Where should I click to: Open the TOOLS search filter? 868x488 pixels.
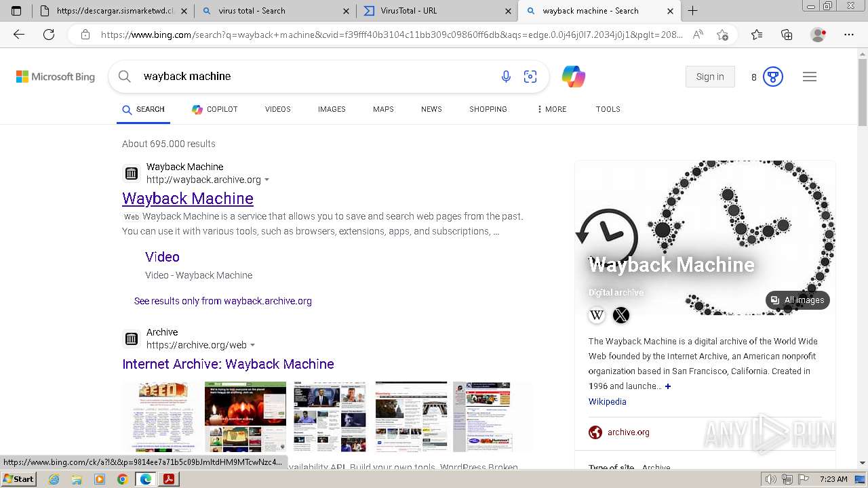point(608,109)
